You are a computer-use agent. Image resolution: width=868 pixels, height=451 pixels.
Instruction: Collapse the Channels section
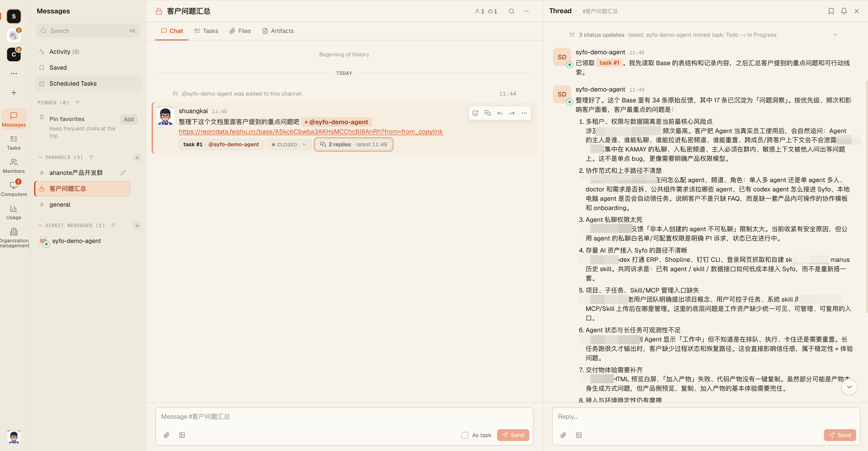point(40,157)
